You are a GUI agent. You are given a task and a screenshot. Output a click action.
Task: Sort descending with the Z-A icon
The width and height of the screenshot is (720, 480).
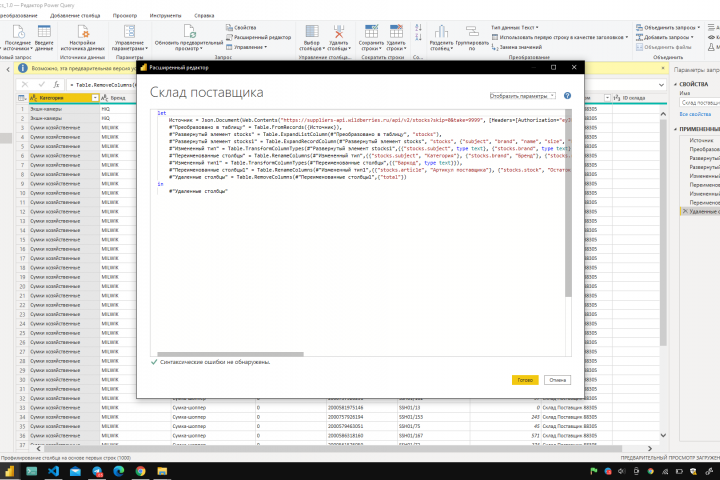[418, 37]
